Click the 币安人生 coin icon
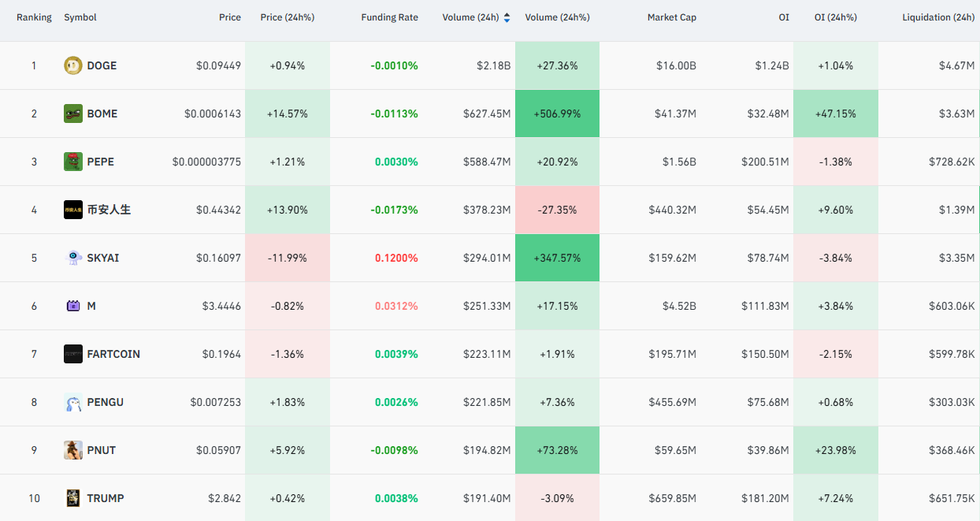The image size is (980, 521). pyautogui.click(x=73, y=210)
